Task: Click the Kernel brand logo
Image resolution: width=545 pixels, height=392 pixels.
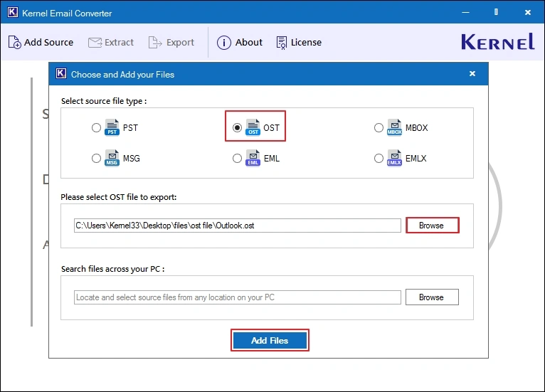Action: point(498,43)
